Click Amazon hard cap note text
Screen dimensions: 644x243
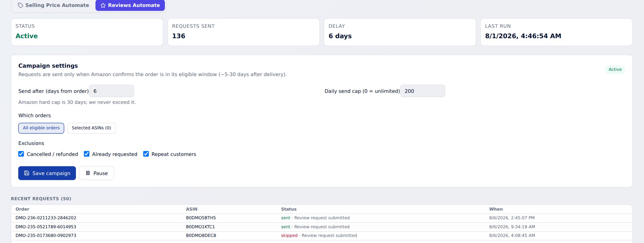pos(77,102)
